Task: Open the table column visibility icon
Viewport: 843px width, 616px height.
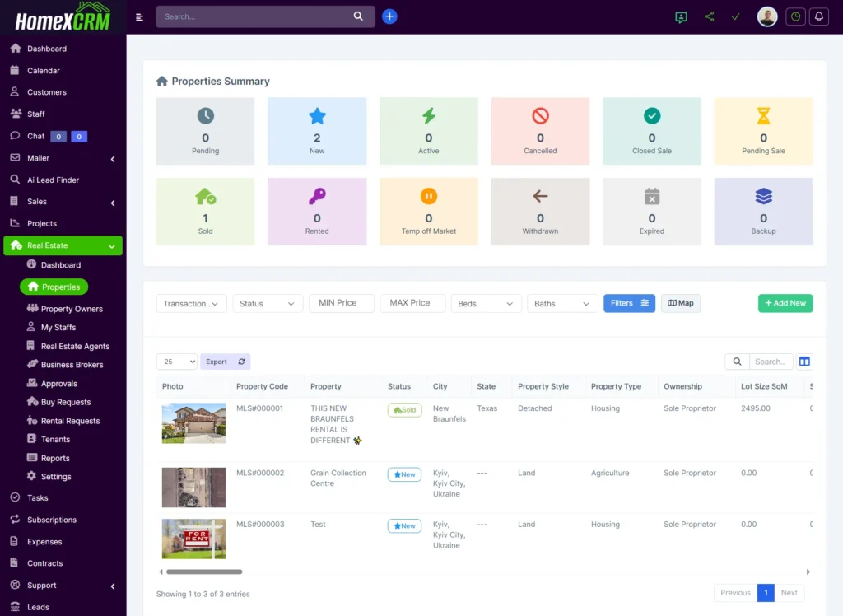Action: [x=804, y=362]
